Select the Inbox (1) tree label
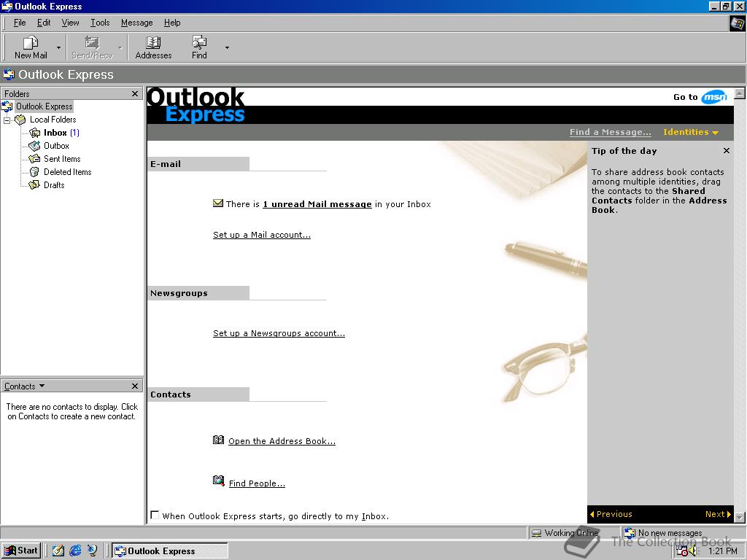 tap(61, 133)
